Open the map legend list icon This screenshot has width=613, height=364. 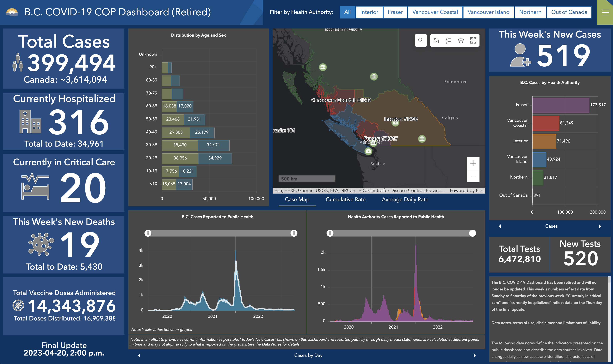click(x=448, y=40)
